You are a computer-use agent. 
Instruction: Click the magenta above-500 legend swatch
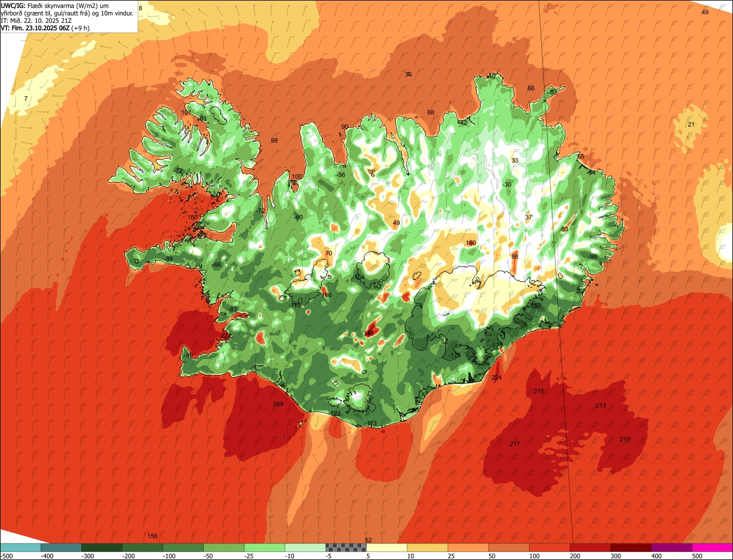(712, 547)
